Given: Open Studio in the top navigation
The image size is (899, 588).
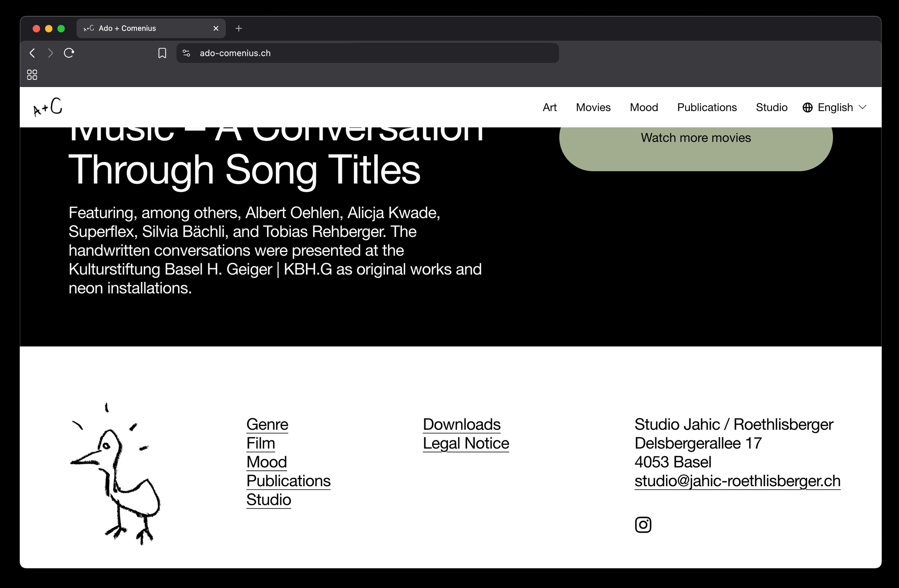Looking at the screenshot, I should pyautogui.click(x=771, y=107).
